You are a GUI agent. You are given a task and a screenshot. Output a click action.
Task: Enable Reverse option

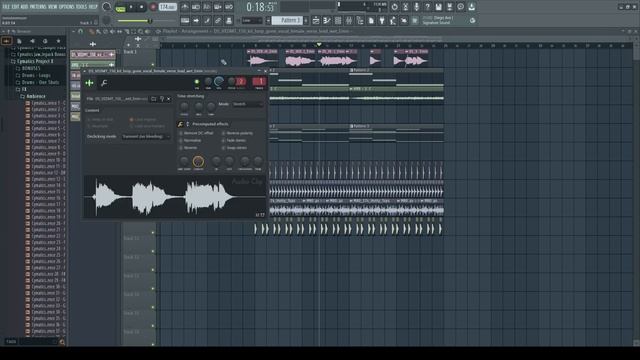tap(188, 148)
